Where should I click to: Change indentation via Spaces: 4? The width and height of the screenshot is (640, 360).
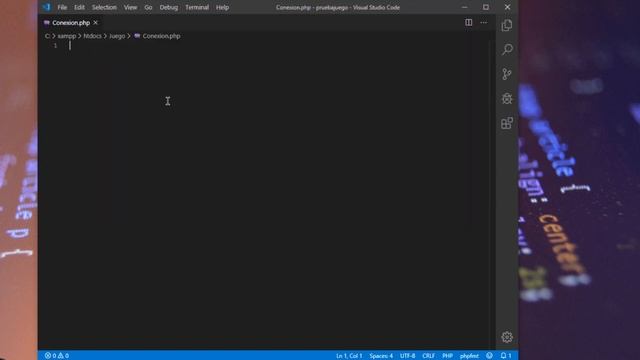click(x=381, y=356)
